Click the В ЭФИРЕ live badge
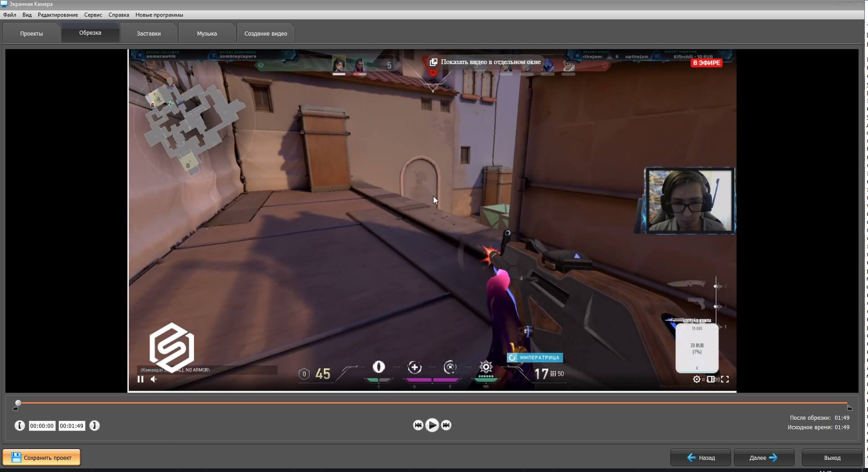 pyautogui.click(x=706, y=63)
